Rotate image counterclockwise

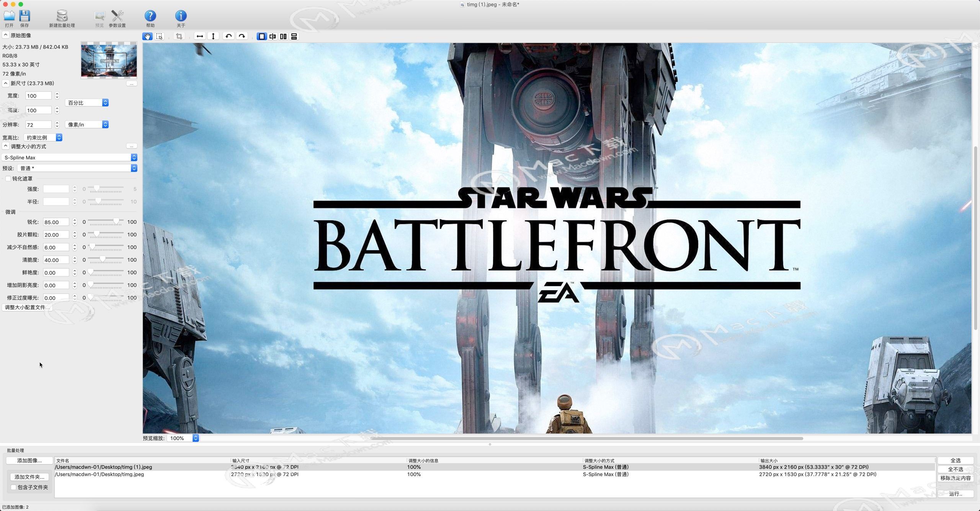pos(229,36)
